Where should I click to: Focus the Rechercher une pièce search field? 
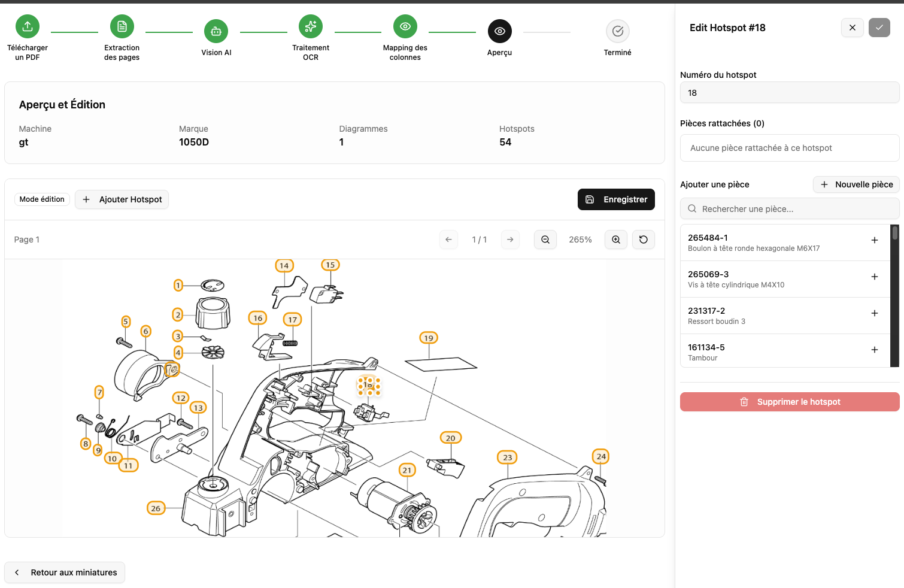pyautogui.click(x=789, y=209)
